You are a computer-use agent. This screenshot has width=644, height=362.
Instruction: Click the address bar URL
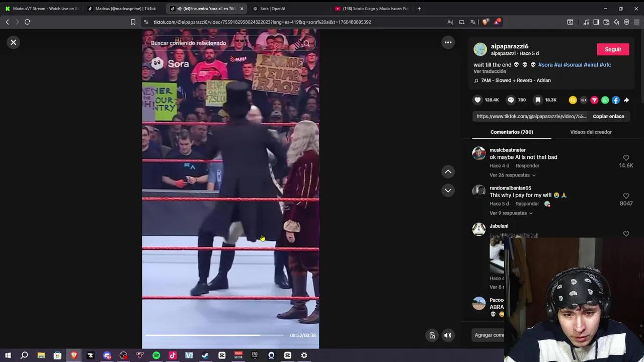[x=262, y=22]
